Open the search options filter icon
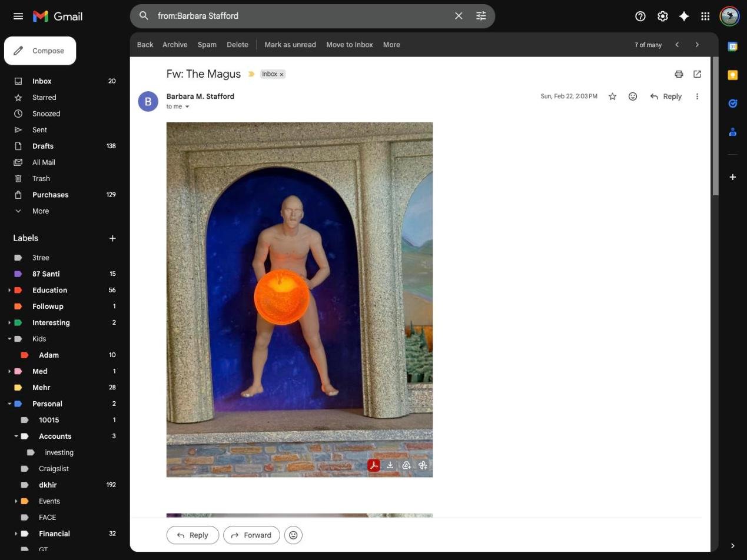The width and height of the screenshot is (747, 560). pyautogui.click(x=481, y=16)
